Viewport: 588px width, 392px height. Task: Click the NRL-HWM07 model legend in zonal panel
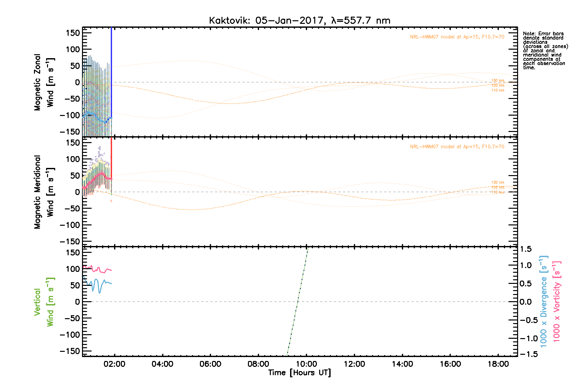coord(457,37)
